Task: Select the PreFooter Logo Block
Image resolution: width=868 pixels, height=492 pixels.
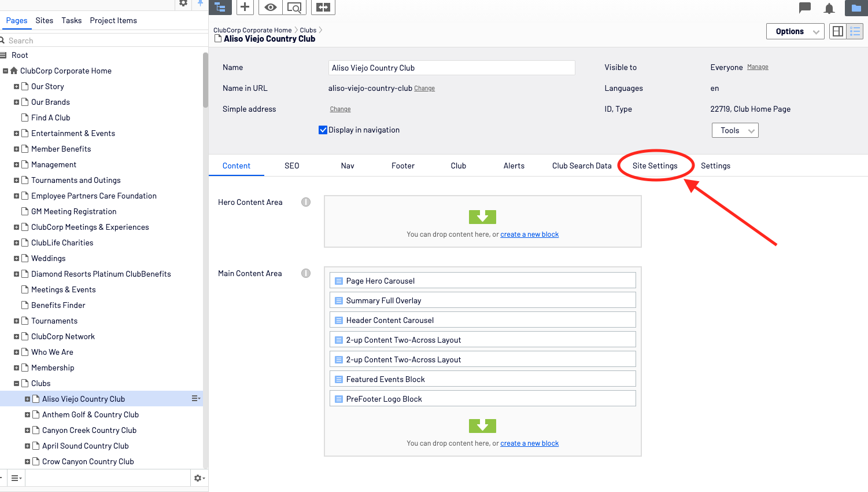Action: [x=483, y=399]
